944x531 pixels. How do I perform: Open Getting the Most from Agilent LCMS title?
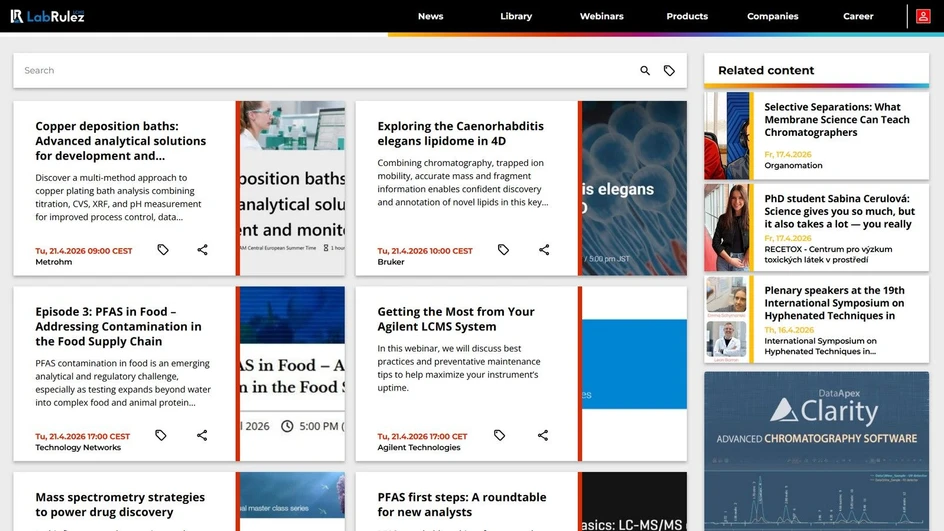tap(456, 318)
